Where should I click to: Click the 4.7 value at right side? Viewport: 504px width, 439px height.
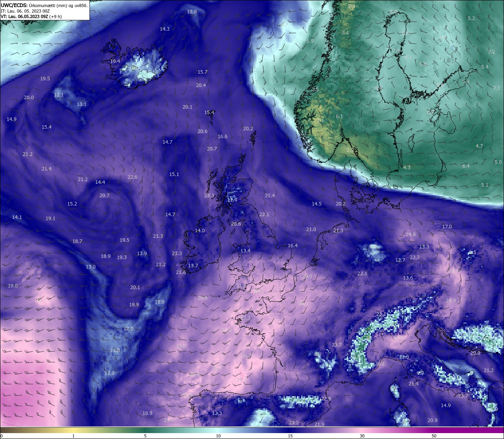[479, 146]
